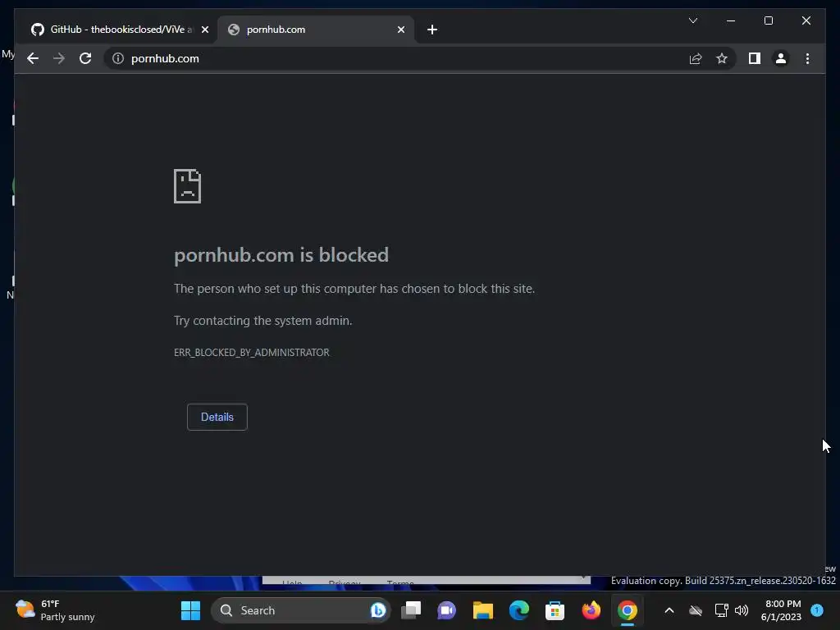Switch to the GitHub thebookisclosed/ViVe tab
The image size is (840, 630).
point(113,30)
